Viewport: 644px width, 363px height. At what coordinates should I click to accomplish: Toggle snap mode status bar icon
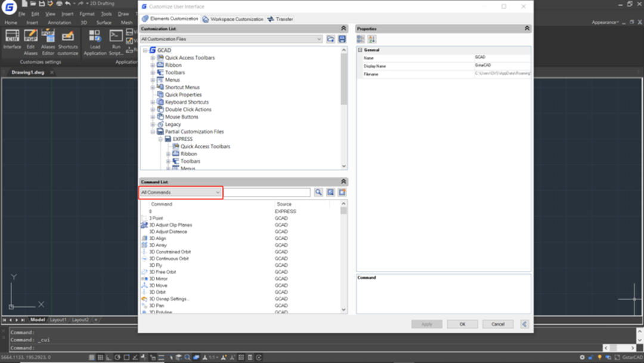[x=92, y=358]
